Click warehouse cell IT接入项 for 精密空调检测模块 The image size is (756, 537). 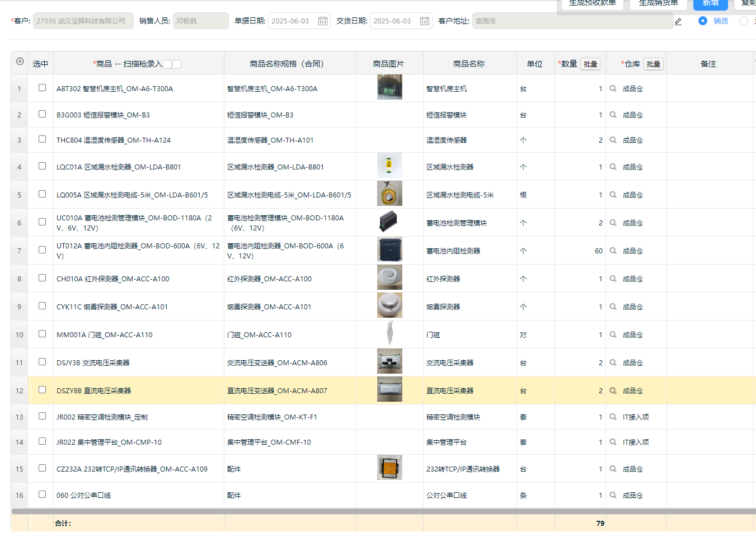pos(636,417)
